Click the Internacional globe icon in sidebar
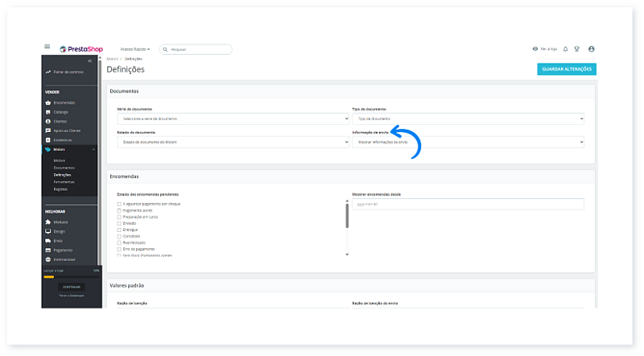This screenshot has width=644, height=356. [x=48, y=259]
